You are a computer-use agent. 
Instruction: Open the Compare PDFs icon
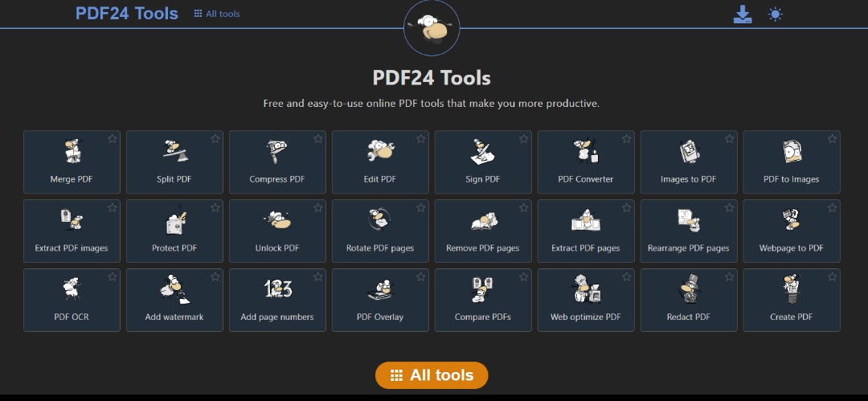click(483, 289)
